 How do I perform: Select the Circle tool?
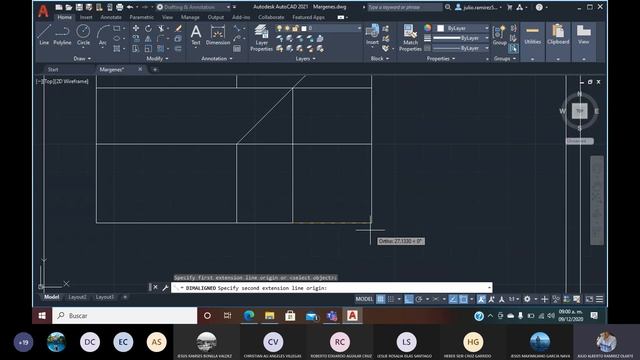83,34
